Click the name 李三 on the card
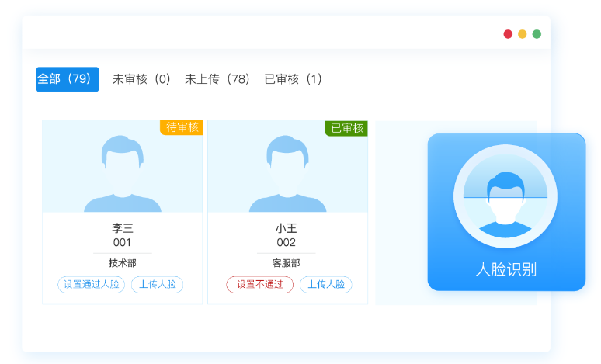The height and width of the screenshot is (364, 601). point(123,228)
